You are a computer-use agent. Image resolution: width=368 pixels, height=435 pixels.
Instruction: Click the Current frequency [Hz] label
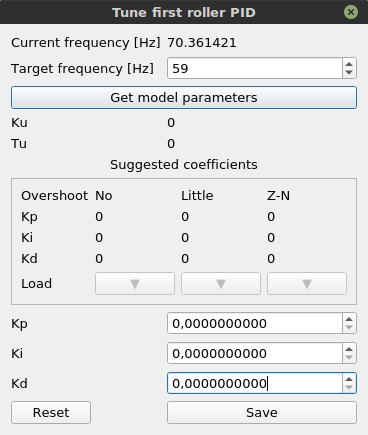point(86,43)
